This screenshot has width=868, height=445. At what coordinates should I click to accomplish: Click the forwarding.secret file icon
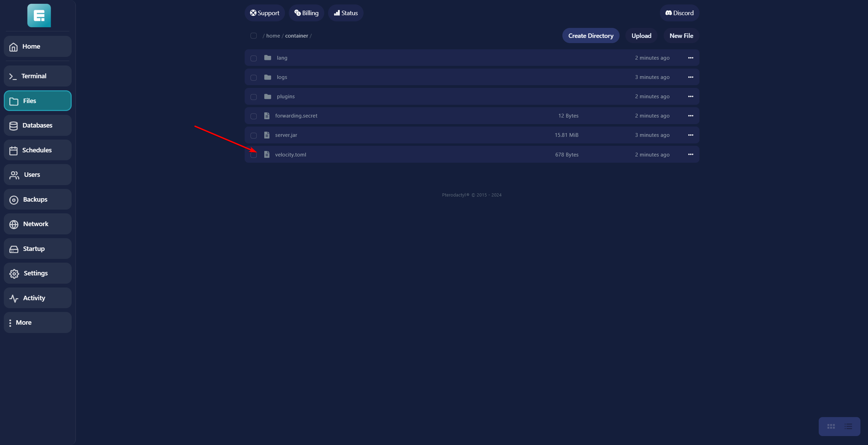(x=267, y=116)
